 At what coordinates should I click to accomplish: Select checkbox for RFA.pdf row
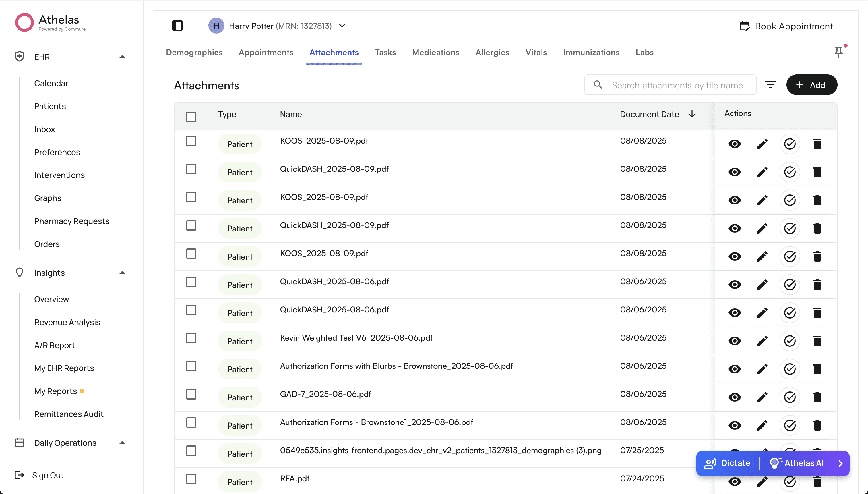coord(191,479)
